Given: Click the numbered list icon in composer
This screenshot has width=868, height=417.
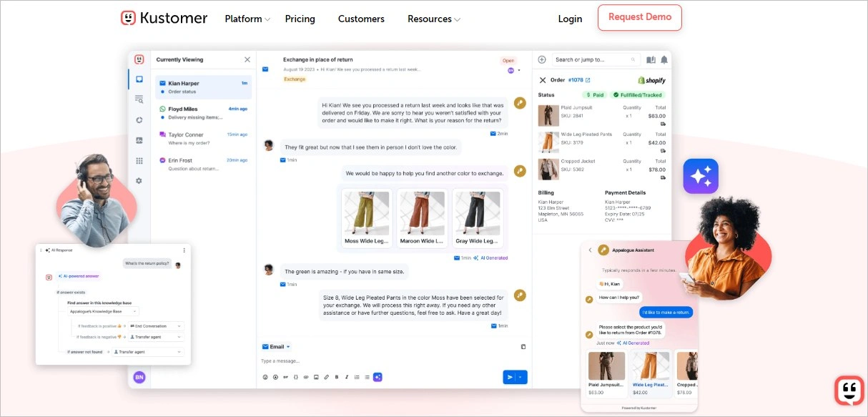Looking at the screenshot, I should pos(357,377).
